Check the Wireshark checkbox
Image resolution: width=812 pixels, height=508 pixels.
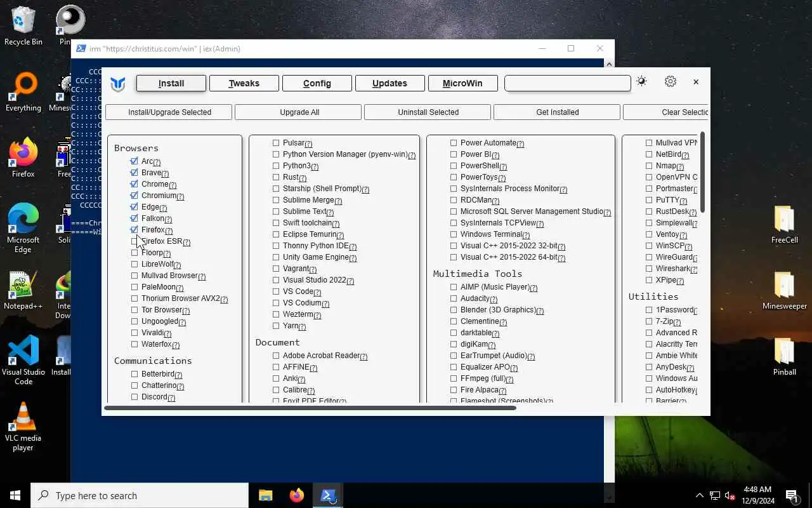coord(649,269)
